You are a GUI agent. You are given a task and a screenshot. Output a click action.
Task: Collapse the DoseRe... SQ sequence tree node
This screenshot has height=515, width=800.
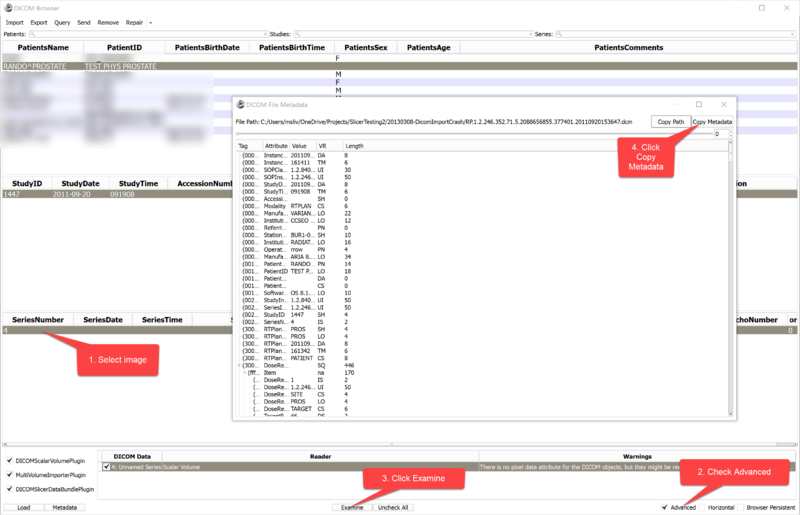point(239,365)
